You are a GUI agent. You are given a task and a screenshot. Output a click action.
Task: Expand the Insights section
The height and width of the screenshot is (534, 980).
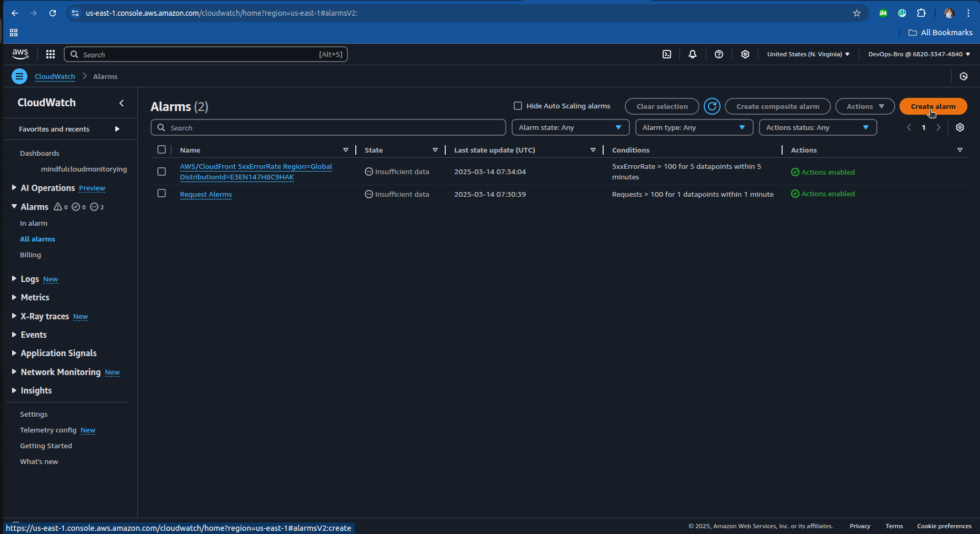coord(14,390)
